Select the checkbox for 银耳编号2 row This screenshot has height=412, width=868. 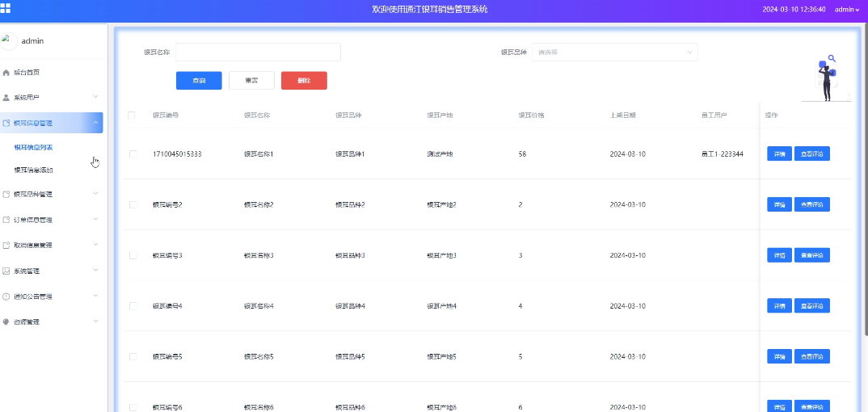pos(133,204)
